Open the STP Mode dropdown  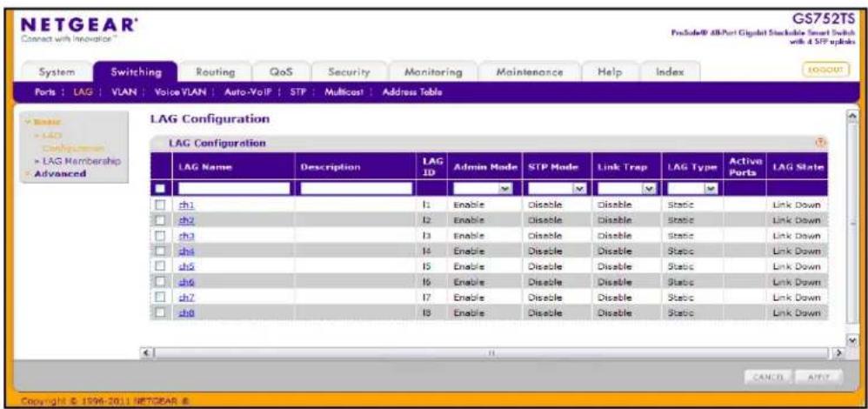[555, 190]
